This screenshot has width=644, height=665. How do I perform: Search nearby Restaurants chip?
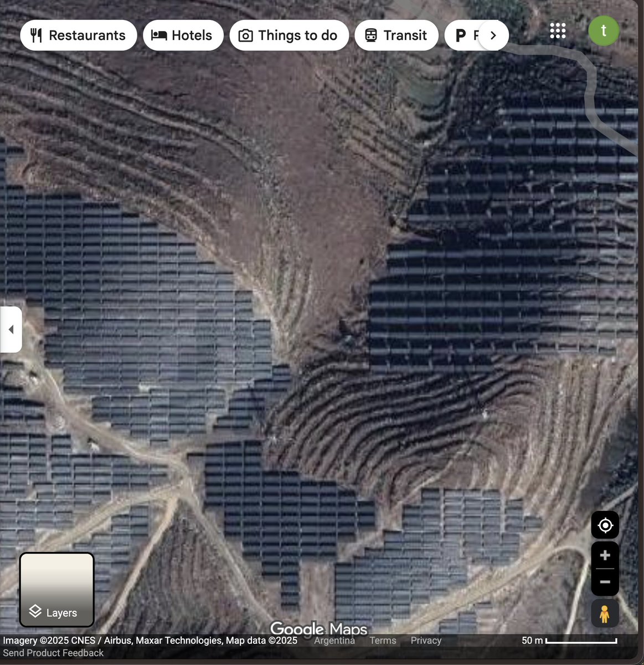[x=78, y=35]
